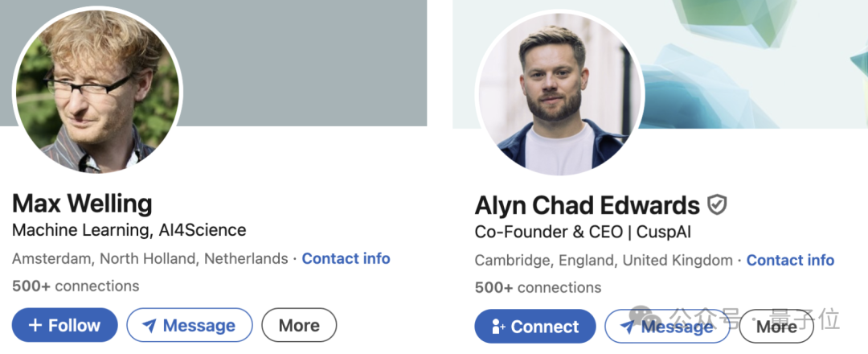Click the Cambridge, England location text

604,261
